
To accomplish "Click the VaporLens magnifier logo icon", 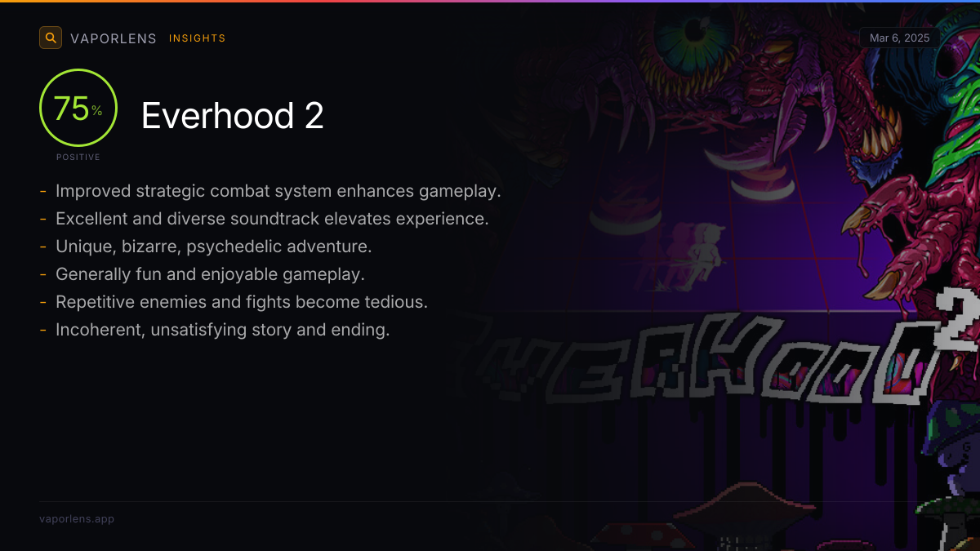I will (51, 38).
